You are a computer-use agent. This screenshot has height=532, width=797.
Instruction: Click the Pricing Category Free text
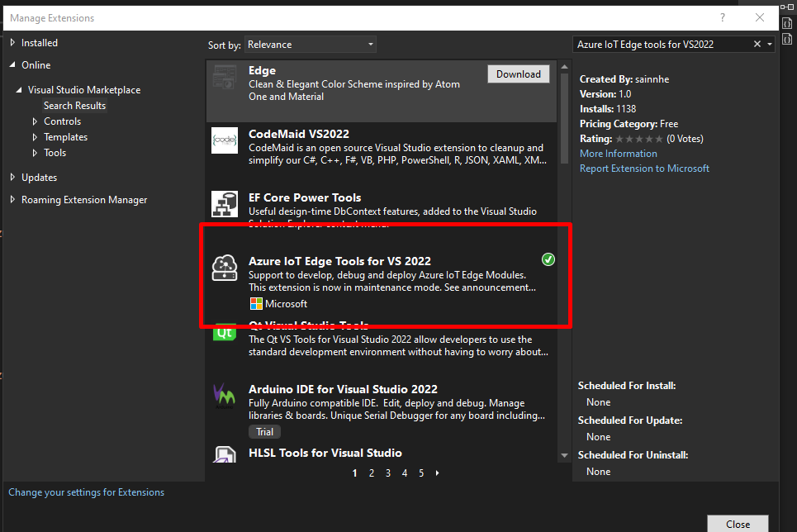point(629,124)
